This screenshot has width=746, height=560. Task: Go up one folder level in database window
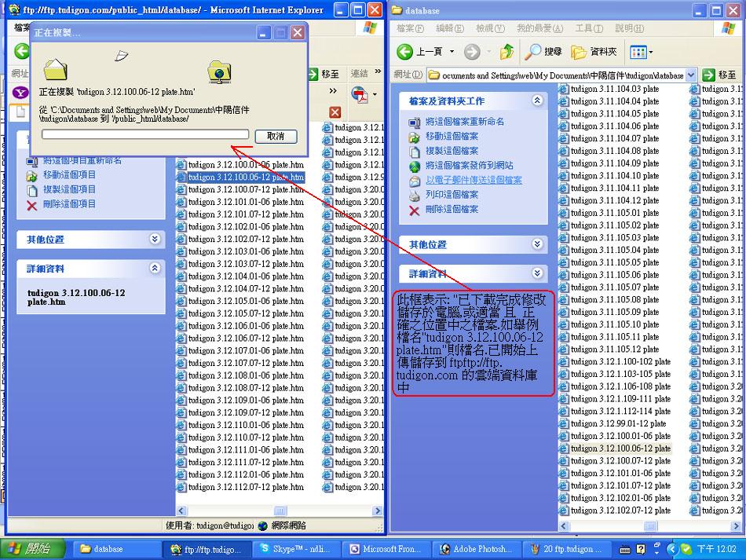click(506, 51)
